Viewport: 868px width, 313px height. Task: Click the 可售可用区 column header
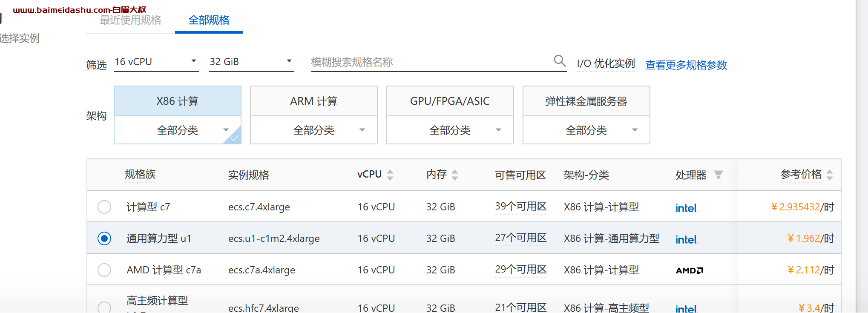[520, 175]
